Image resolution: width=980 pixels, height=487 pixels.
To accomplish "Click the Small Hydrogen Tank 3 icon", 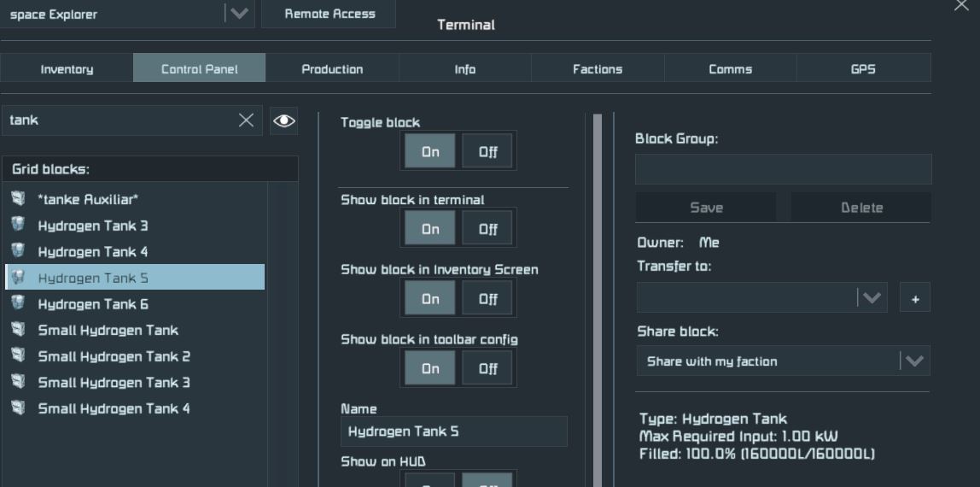I will [19, 382].
